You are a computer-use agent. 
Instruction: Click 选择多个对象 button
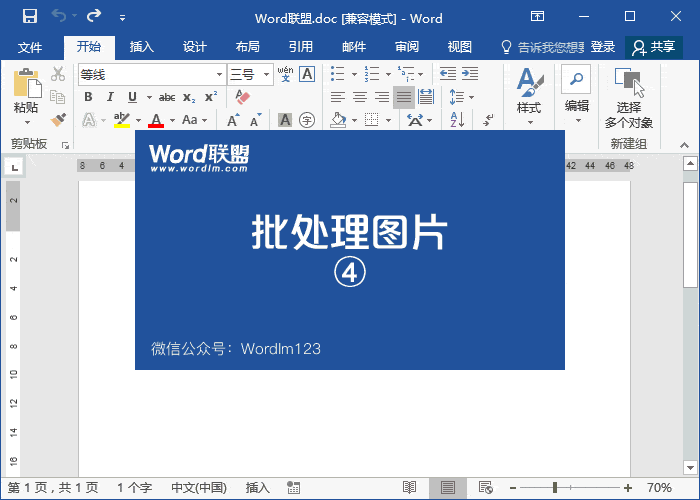tap(629, 98)
